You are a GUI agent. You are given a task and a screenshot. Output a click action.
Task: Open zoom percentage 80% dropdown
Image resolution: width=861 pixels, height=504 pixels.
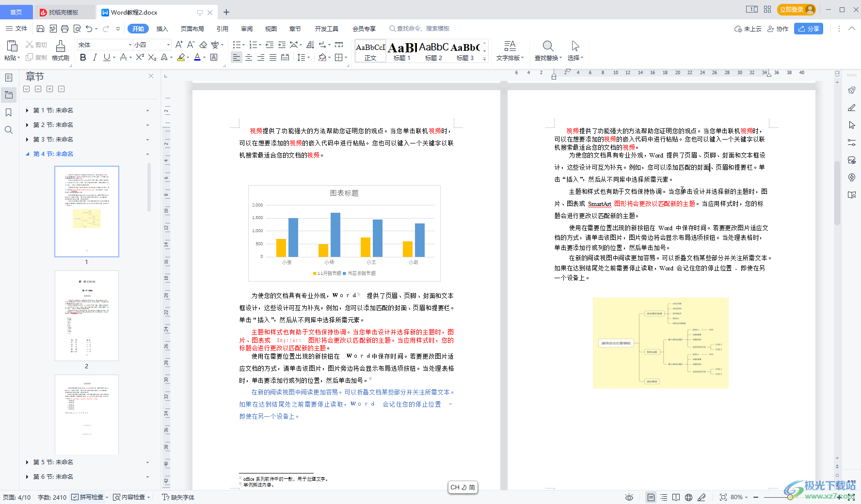click(740, 497)
